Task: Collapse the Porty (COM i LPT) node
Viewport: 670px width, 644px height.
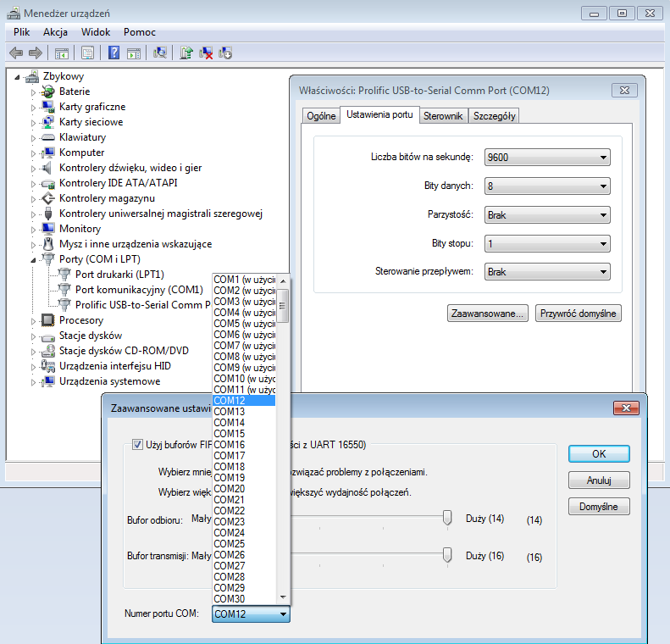Action: pyautogui.click(x=35, y=259)
